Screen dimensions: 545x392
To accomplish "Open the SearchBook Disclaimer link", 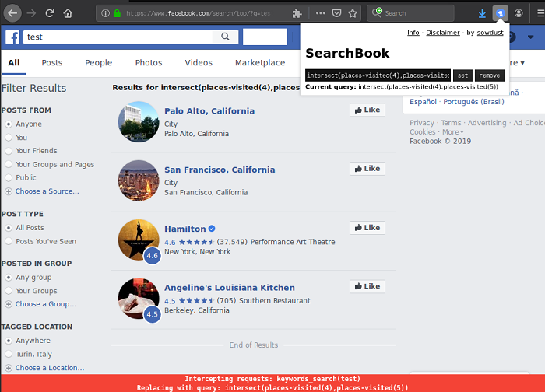I will pos(443,33).
